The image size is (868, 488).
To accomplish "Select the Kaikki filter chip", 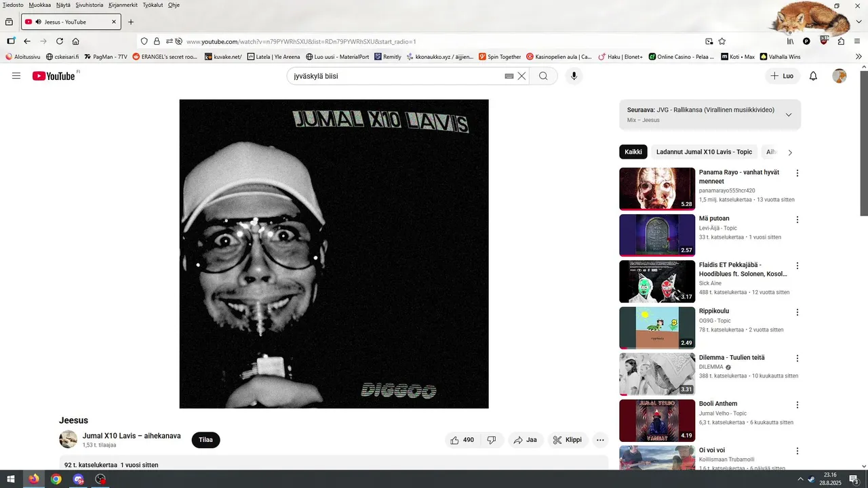I will [x=633, y=152].
